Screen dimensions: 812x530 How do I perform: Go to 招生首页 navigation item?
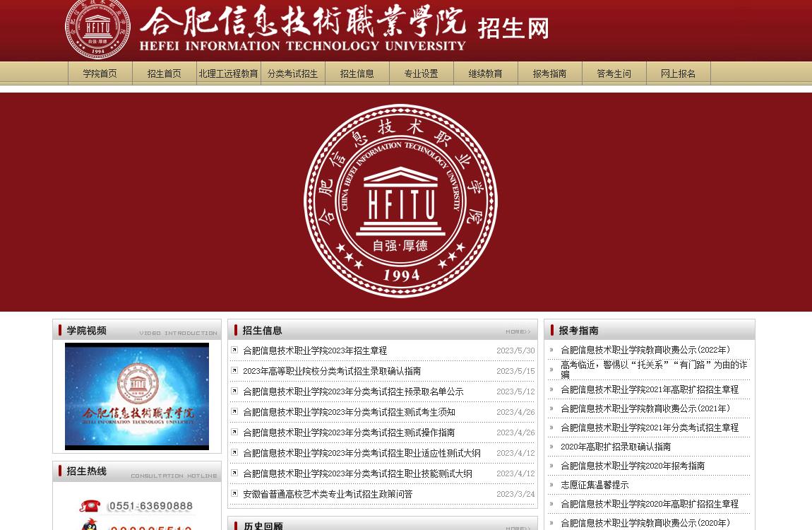164,73
